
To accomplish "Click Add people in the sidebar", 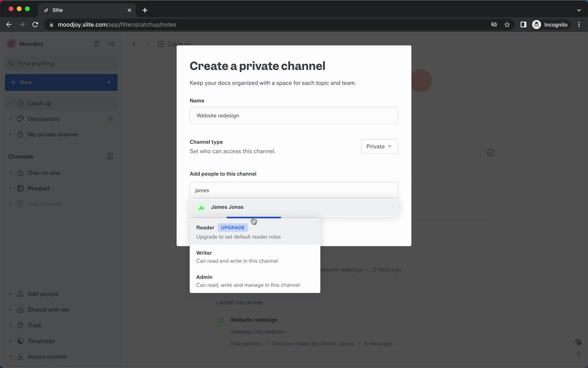I will pyautogui.click(x=43, y=294).
